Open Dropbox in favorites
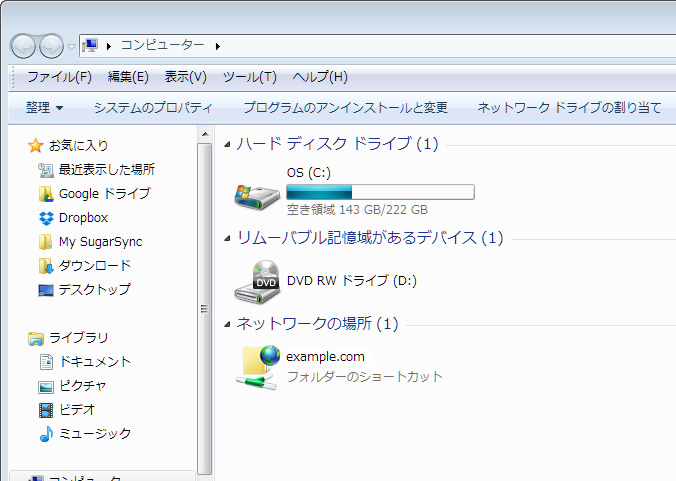Screen dimensions: 676x481 pos(83,218)
